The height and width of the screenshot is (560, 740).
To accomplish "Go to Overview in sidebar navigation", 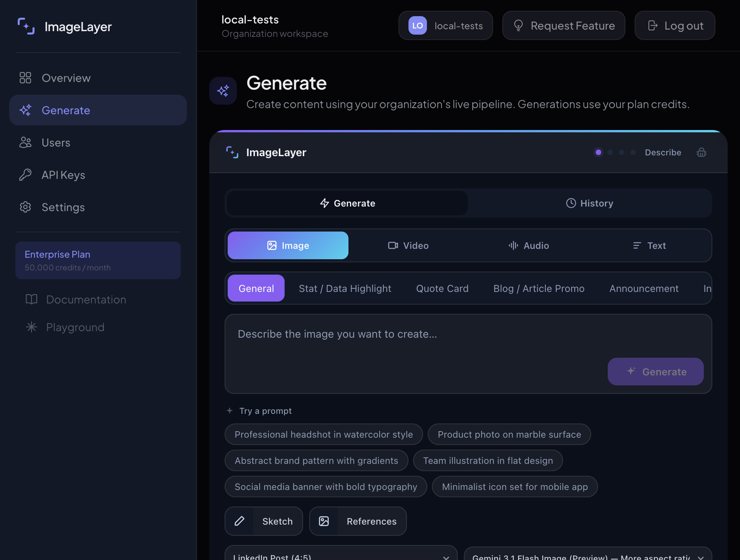I will [98, 78].
